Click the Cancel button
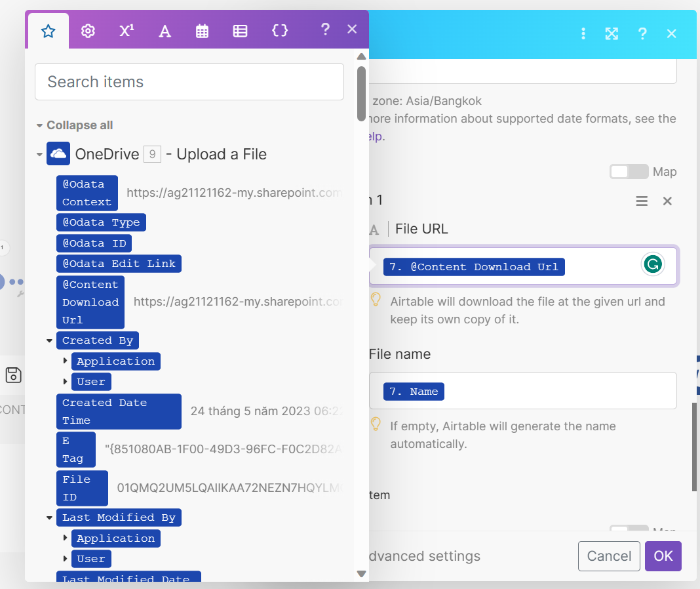The height and width of the screenshot is (589, 700). coord(609,556)
